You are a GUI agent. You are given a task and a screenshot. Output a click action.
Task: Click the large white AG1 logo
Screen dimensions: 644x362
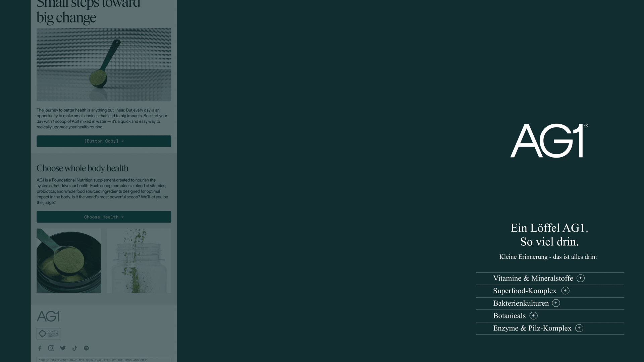coord(549,141)
